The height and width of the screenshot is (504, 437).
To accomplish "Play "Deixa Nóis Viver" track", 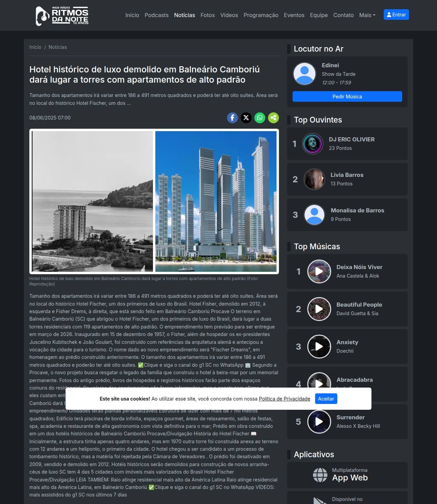I will 319,271.
